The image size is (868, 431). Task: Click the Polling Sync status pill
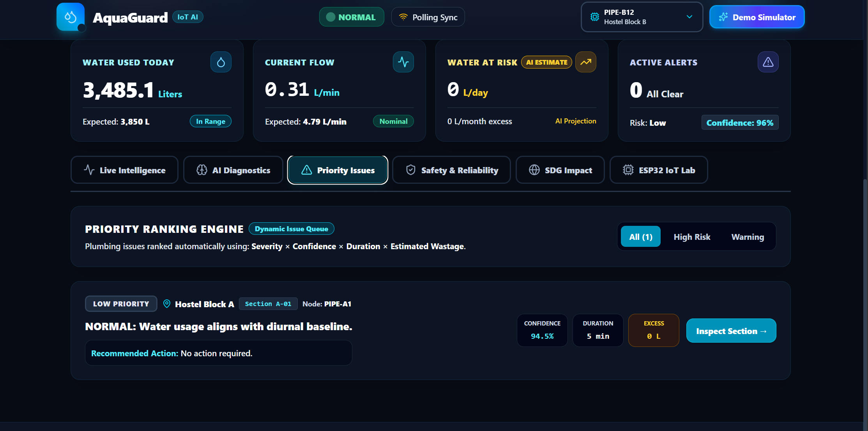428,17
